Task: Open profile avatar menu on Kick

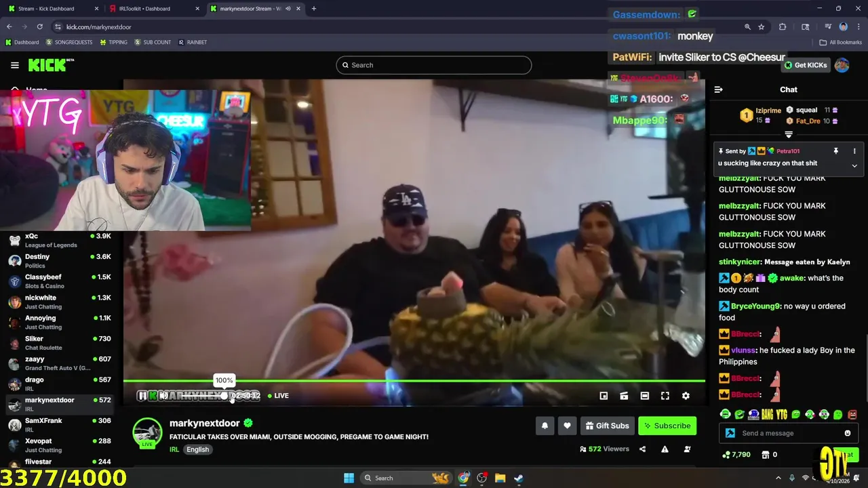Action: click(x=842, y=65)
